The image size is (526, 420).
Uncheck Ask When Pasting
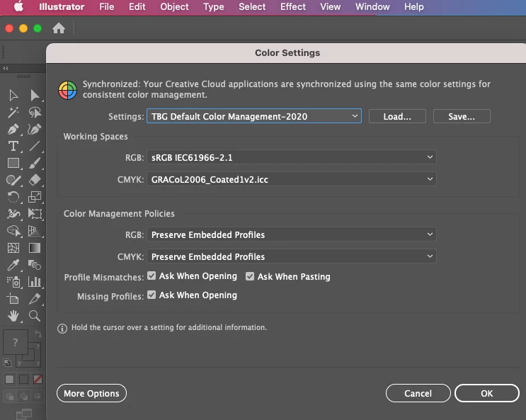pyautogui.click(x=250, y=276)
